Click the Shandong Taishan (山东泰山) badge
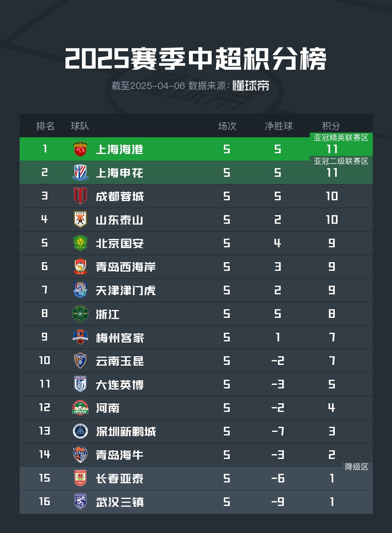This screenshot has height=533, width=392. pos(80,219)
